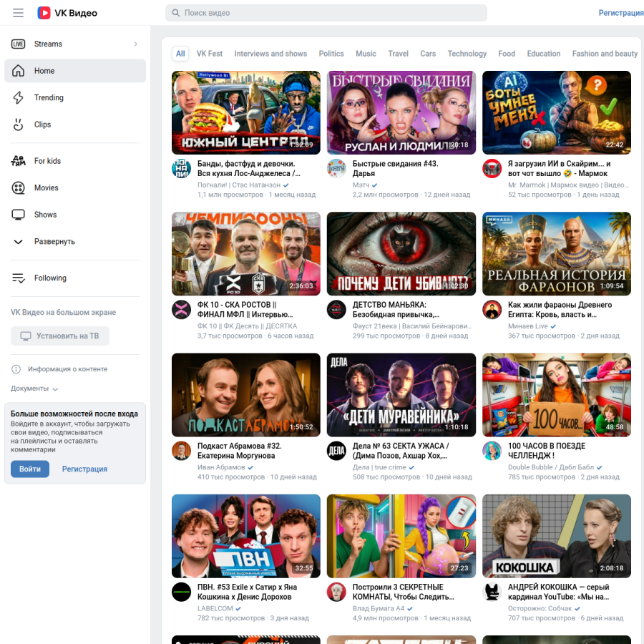This screenshot has width=644, height=644.
Task: Click the VK Видео logo
Action: (67, 13)
